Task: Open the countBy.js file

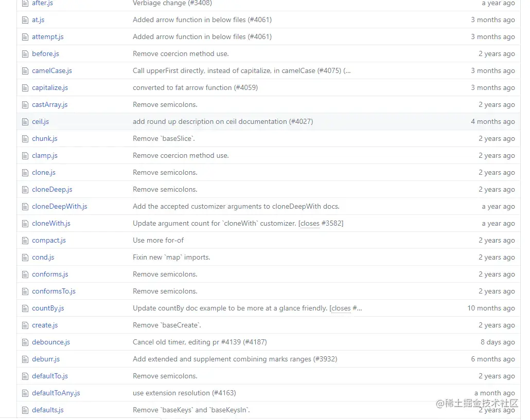Action: tap(48, 308)
